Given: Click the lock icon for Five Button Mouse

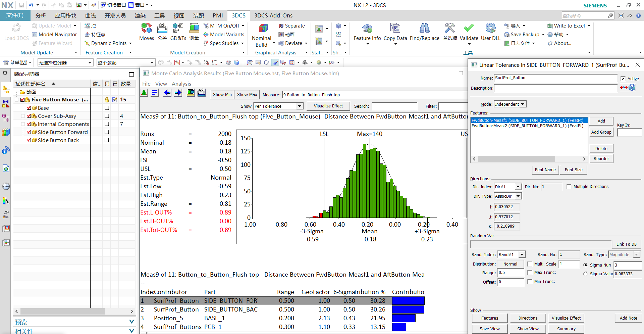Looking at the screenshot, I should (x=107, y=100).
